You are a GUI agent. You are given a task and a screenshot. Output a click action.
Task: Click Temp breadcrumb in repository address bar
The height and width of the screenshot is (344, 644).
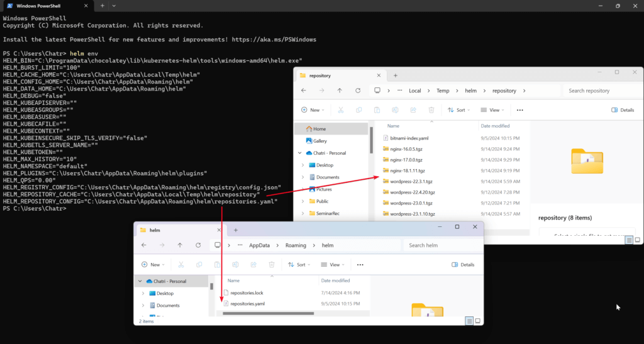point(443,91)
